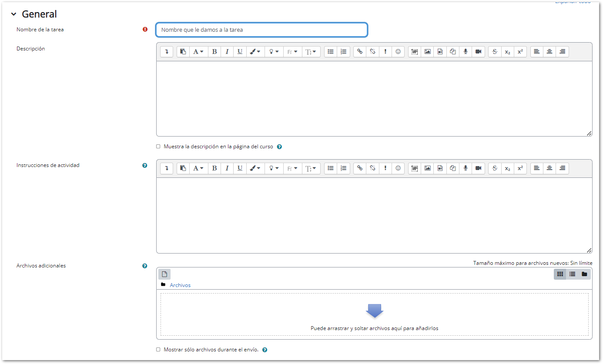The width and height of the screenshot is (603, 364).
Task: Check Mostrar sólo archivos durante el envío
Action: tap(158, 349)
